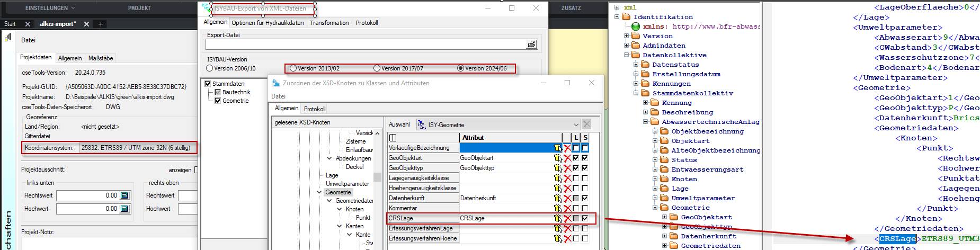Click the Geometrie folder icon in XML tree
The height and width of the screenshot is (250, 980).
point(664,208)
